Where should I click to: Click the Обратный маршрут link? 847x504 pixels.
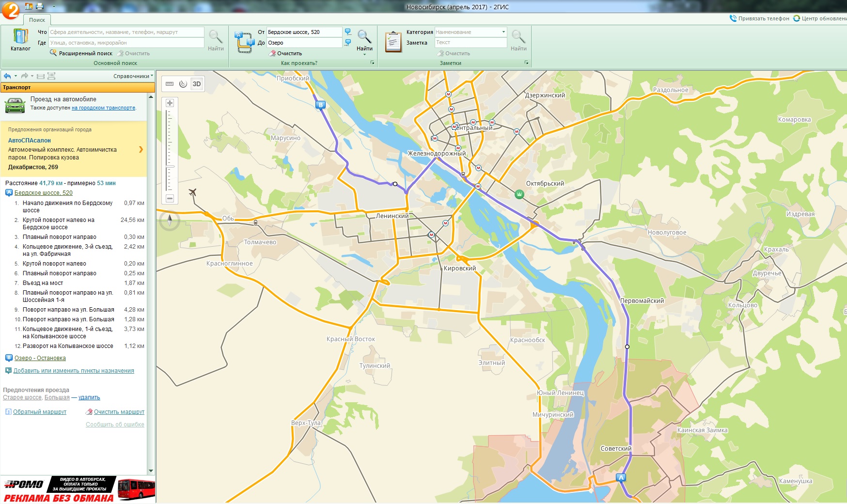40,412
